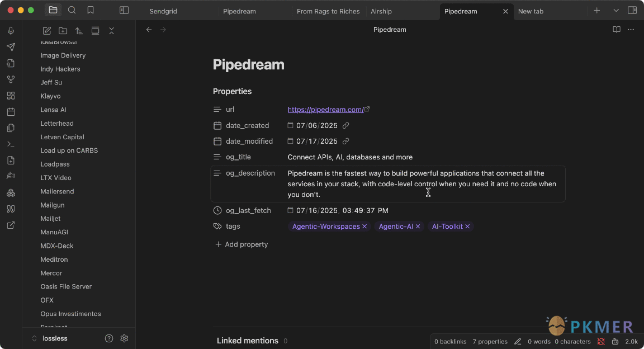Click 0 backlinks in status bar
The height and width of the screenshot is (349, 644).
(451, 342)
